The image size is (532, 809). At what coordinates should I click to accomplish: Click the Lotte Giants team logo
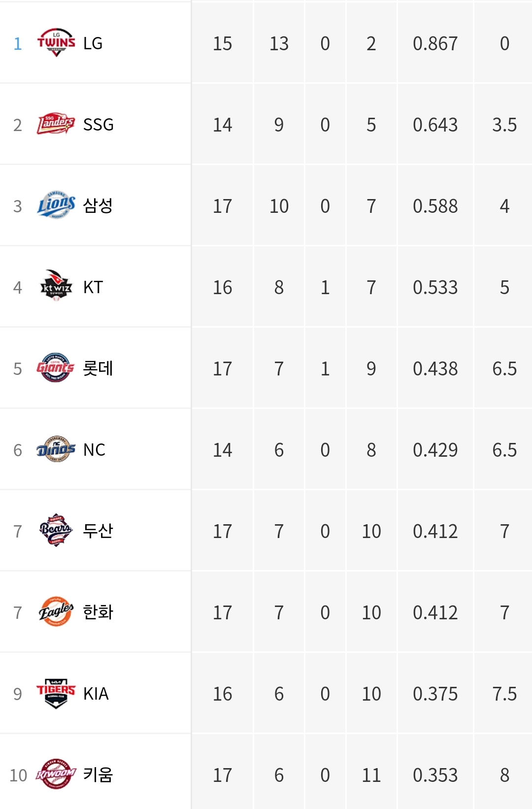tap(56, 368)
